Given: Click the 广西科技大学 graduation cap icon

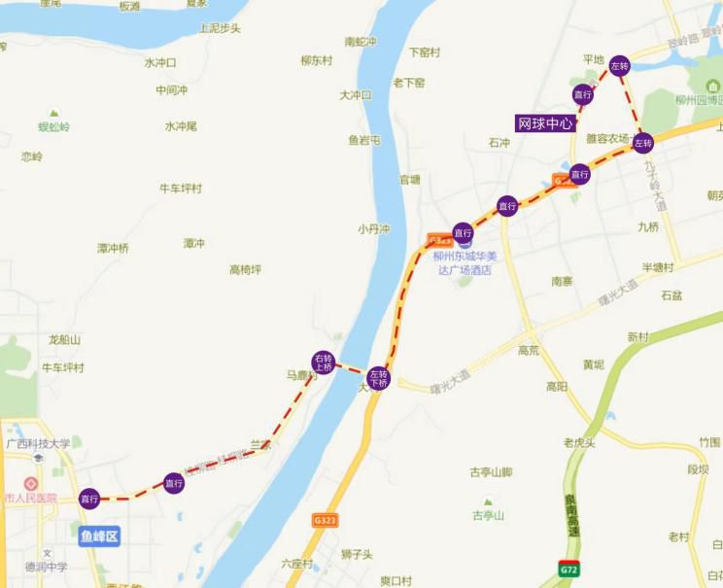Looking at the screenshot, I should click(x=39, y=458).
